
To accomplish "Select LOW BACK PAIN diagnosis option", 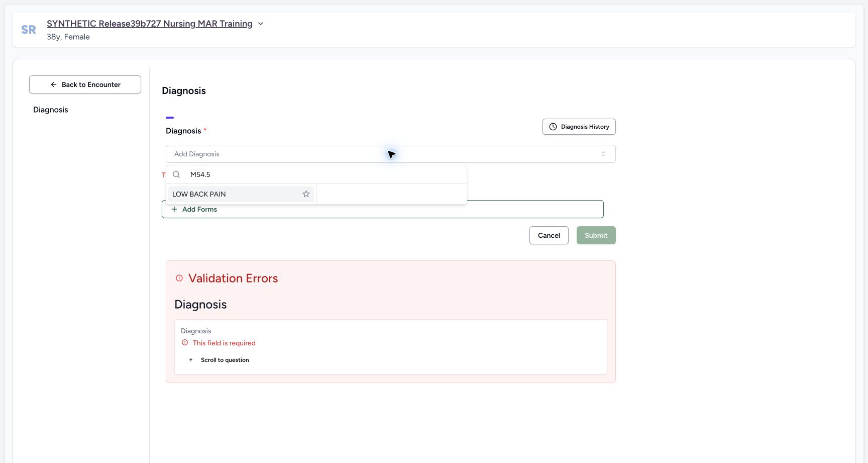I will (241, 194).
